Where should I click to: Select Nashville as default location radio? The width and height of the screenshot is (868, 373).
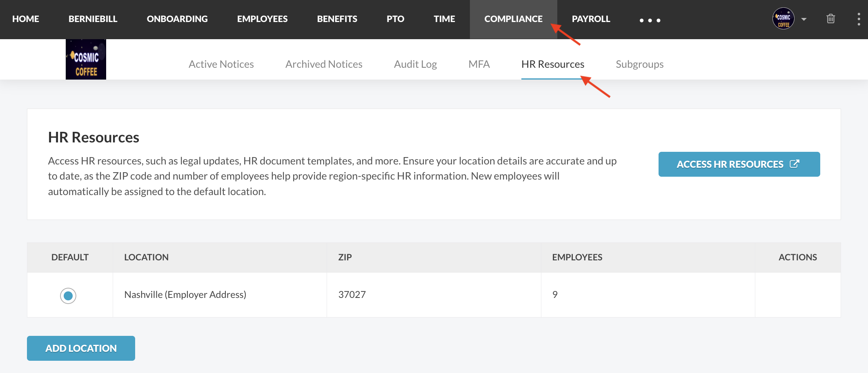pos(68,295)
